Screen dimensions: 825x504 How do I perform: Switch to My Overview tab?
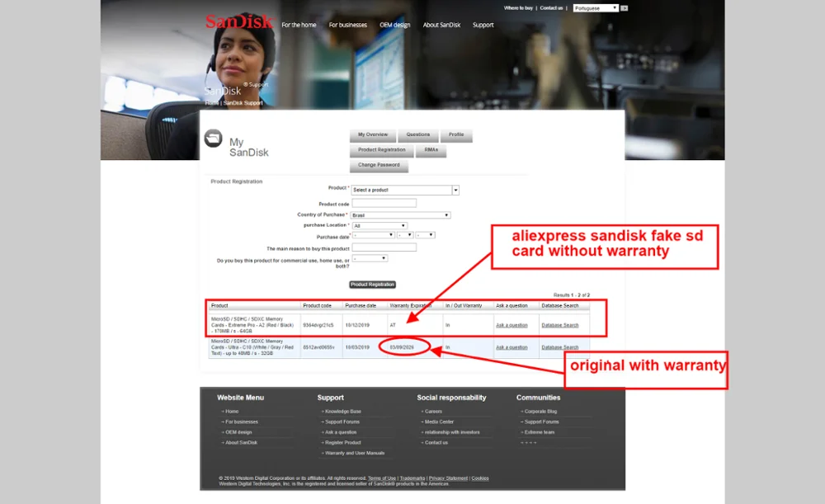tap(373, 135)
